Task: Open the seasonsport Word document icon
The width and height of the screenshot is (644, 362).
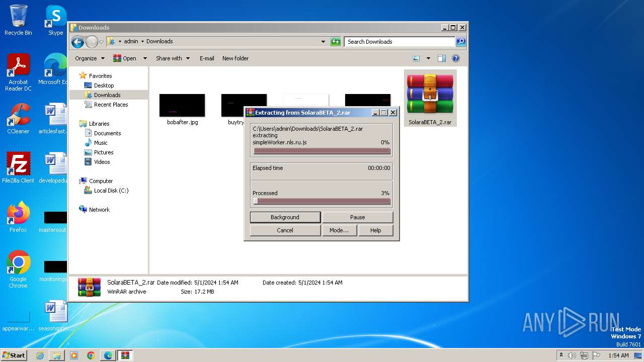Action: click(x=56, y=316)
